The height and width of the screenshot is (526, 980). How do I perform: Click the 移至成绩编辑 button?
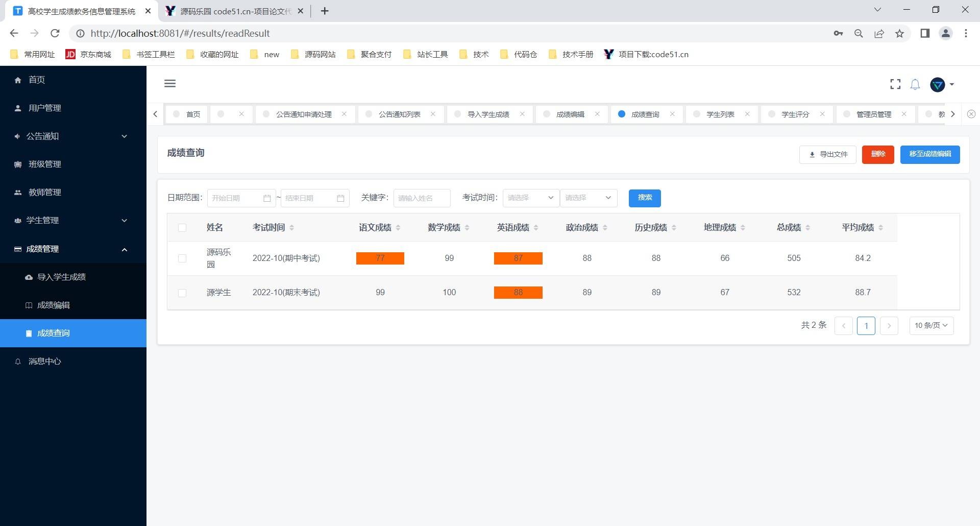click(930, 155)
